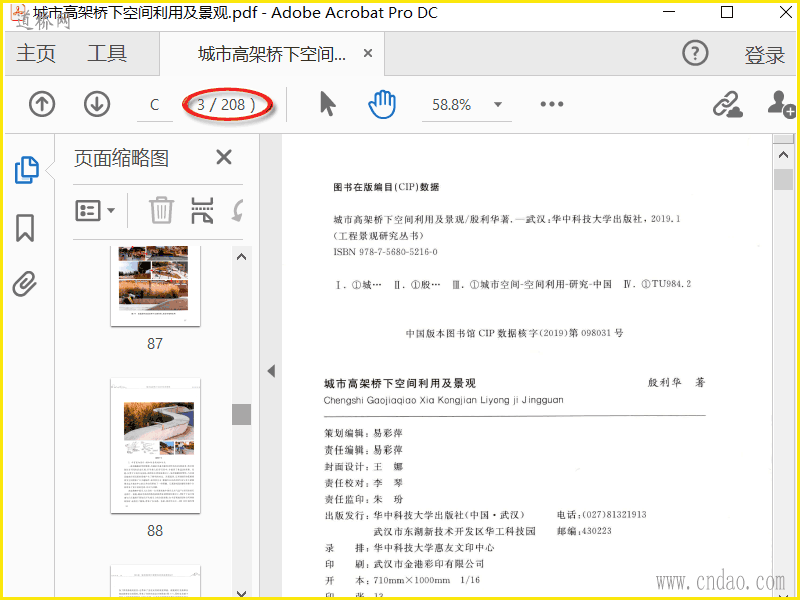
Task: Go to next page with down arrow
Action: [x=97, y=104]
